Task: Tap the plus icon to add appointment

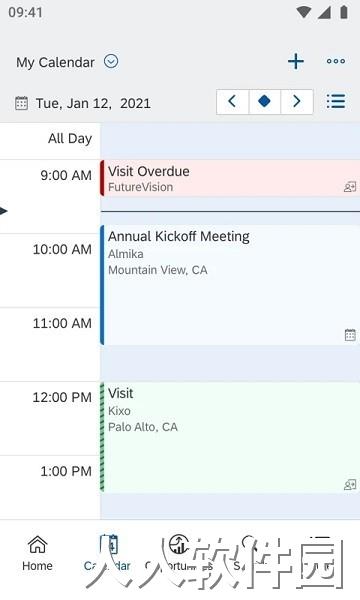Action: (x=296, y=62)
